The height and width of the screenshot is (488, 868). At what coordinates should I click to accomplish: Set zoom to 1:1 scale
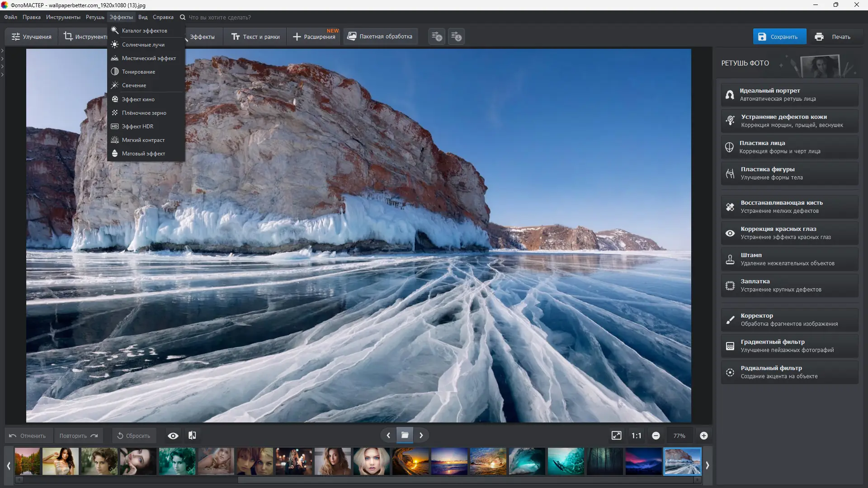(x=636, y=436)
